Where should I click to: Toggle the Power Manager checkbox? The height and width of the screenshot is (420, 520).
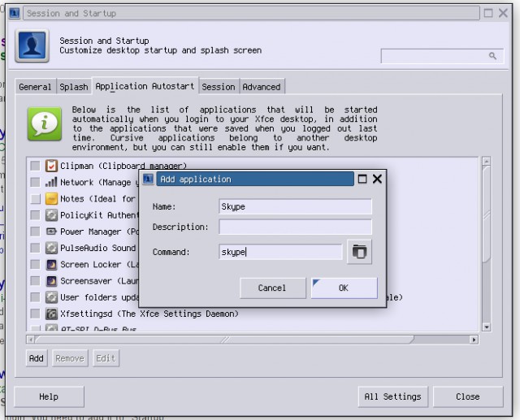pos(35,232)
